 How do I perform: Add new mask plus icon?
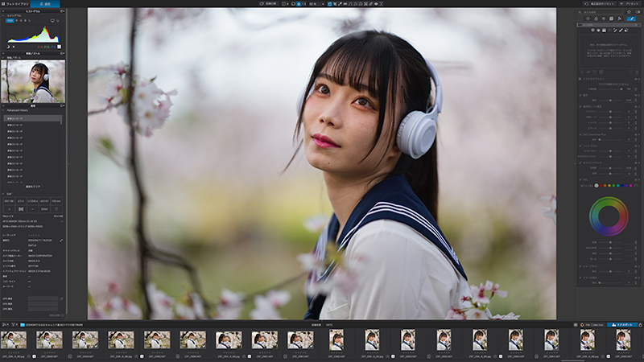582,72
